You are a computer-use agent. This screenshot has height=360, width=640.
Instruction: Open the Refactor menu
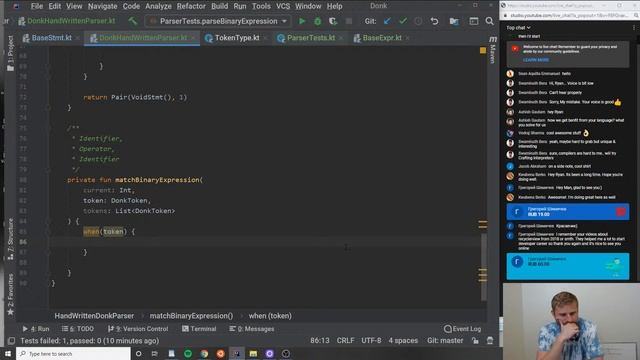pos(191,6)
